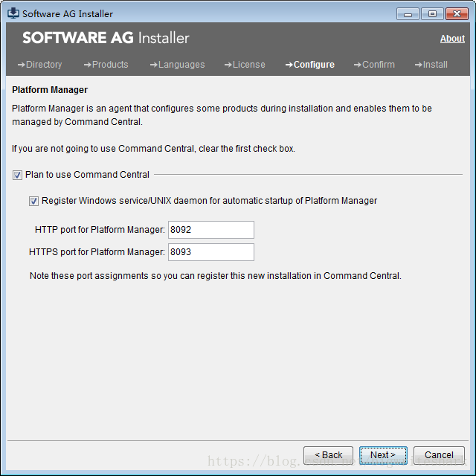
Task: Go to the Products step
Action: click(x=106, y=65)
